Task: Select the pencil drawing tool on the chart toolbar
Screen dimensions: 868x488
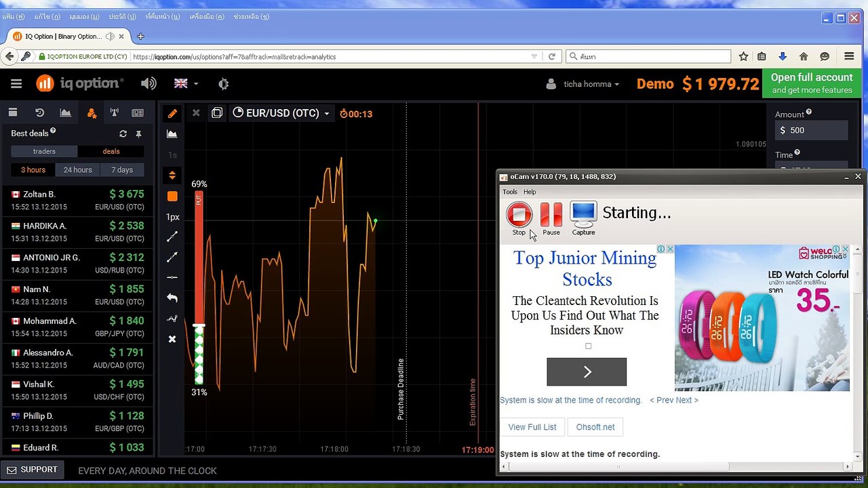Action: click(x=172, y=113)
